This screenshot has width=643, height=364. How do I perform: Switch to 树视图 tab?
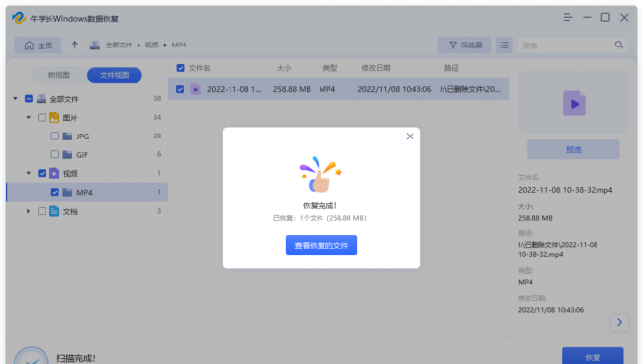(59, 75)
